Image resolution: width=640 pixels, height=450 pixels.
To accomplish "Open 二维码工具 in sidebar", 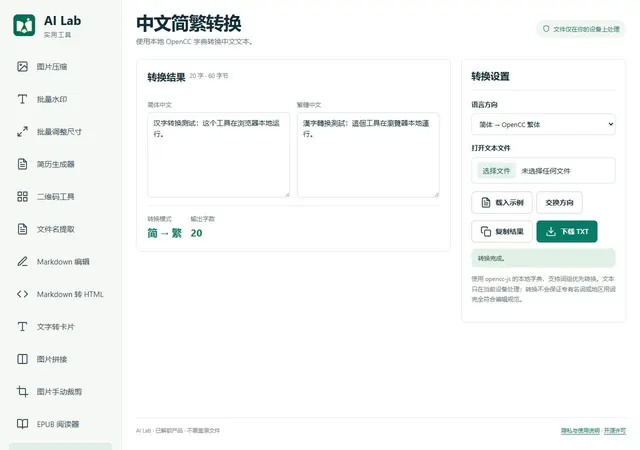I will [x=60, y=196].
